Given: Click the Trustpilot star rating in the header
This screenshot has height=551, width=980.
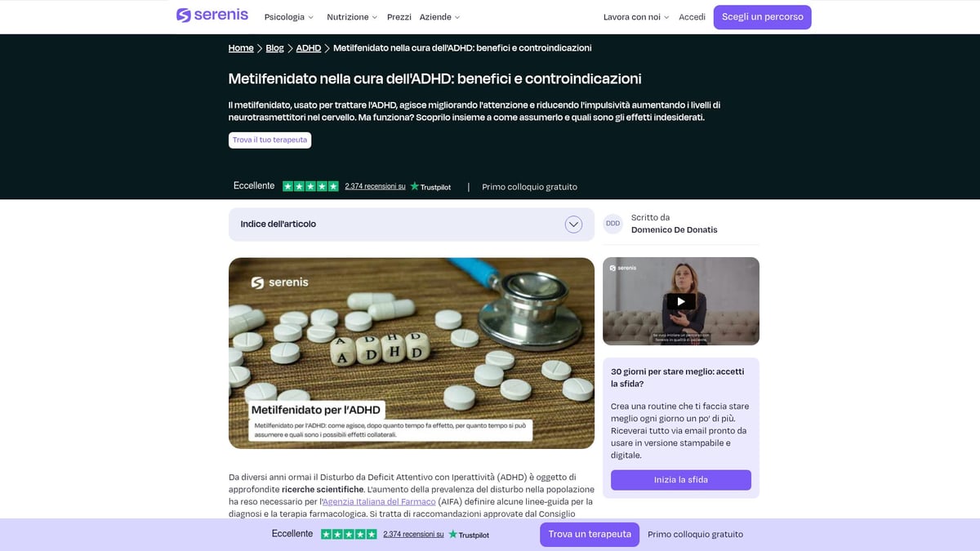Looking at the screenshot, I should coord(310,186).
